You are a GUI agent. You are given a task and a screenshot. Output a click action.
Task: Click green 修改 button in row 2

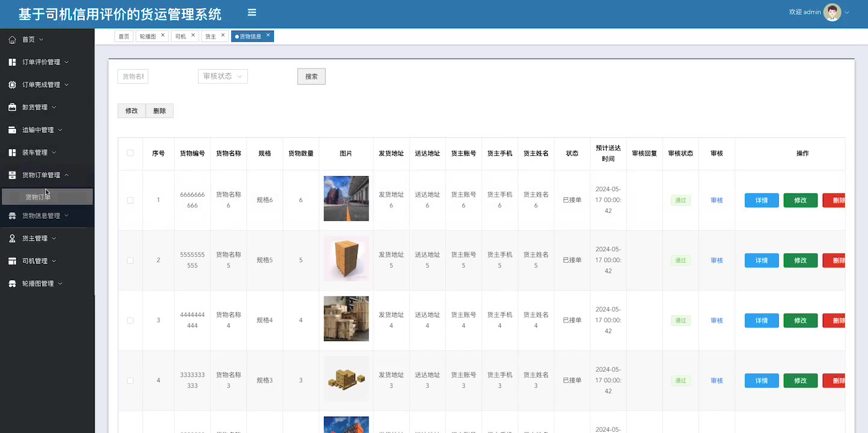click(801, 260)
